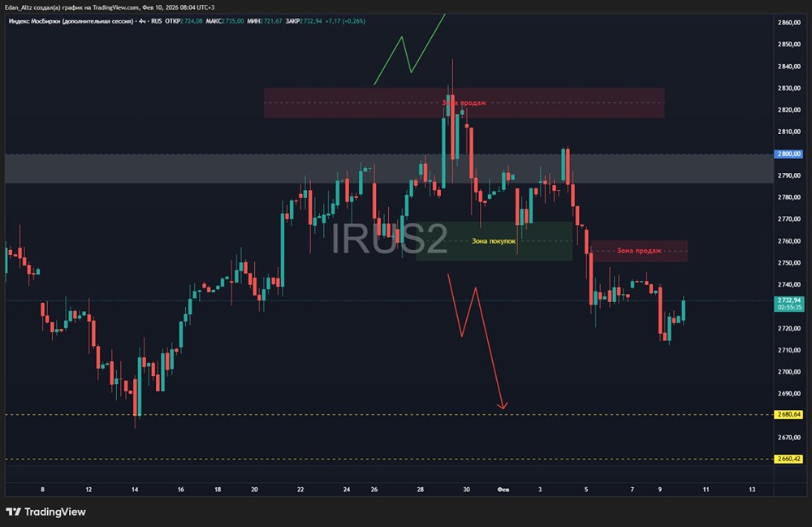The height and width of the screenshot is (527, 812).
Task: Click date label 26 on the time axis
Action: coord(374,489)
